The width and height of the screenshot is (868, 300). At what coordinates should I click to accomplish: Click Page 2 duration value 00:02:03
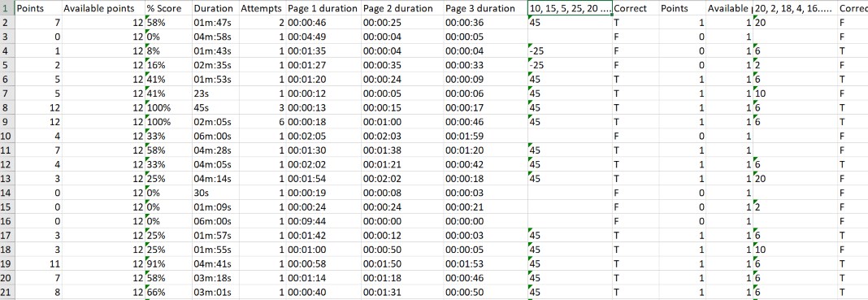point(401,136)
